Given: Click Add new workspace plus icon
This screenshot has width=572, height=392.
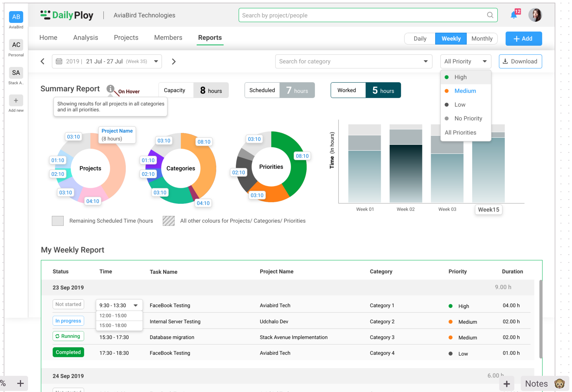Looking at the screenshot, I should (x=16, y=101).
